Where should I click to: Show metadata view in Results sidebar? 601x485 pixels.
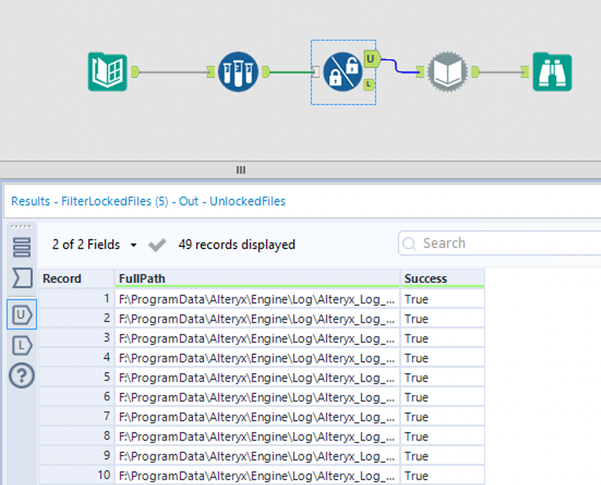click(21, 247)
